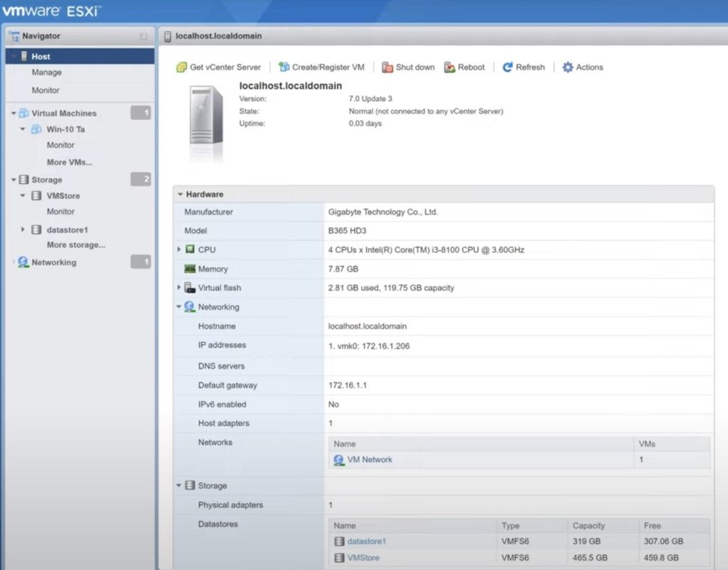Image resolution: width=728 pixels, height=570 pixels.
Task: Collapse the Win-10 Ta VM node
Action: pos(23,129)
